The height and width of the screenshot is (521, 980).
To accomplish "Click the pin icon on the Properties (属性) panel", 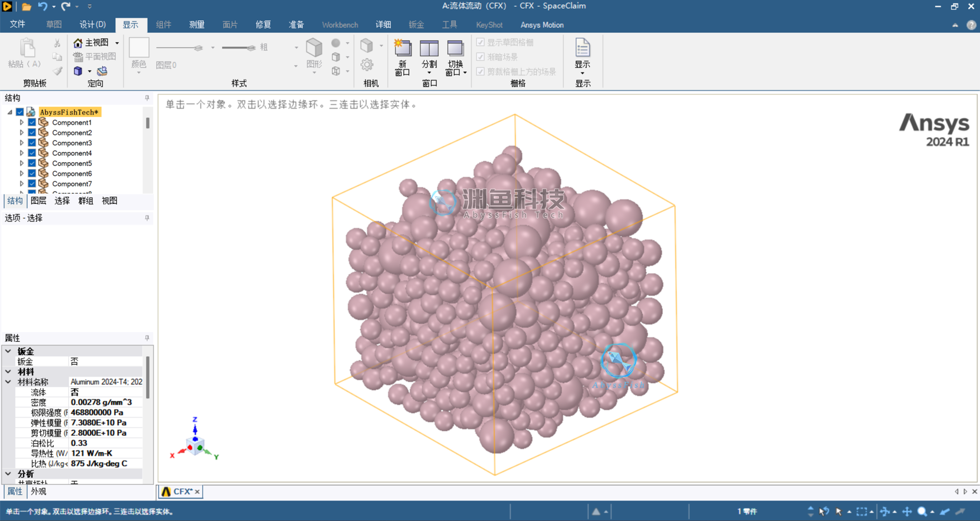I will (x=147, y=338).
